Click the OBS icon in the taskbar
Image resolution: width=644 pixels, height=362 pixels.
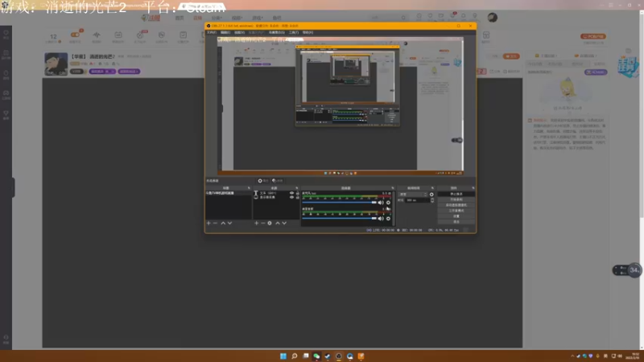tap(339, 356)
